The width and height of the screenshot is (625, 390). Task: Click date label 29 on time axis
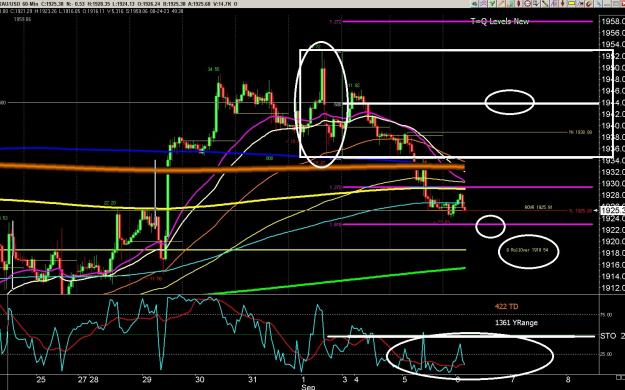(147, 379)
